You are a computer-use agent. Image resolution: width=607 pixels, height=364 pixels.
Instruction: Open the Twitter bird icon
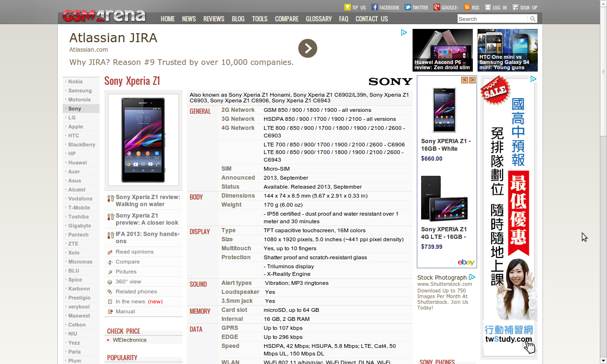pyautogui.click(x=408, y=7)
